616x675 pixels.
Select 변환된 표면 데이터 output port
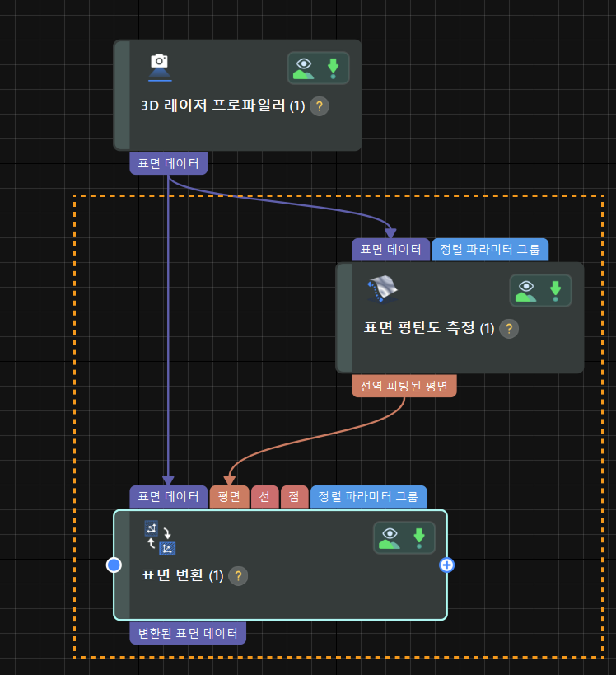tap(188, 633)
